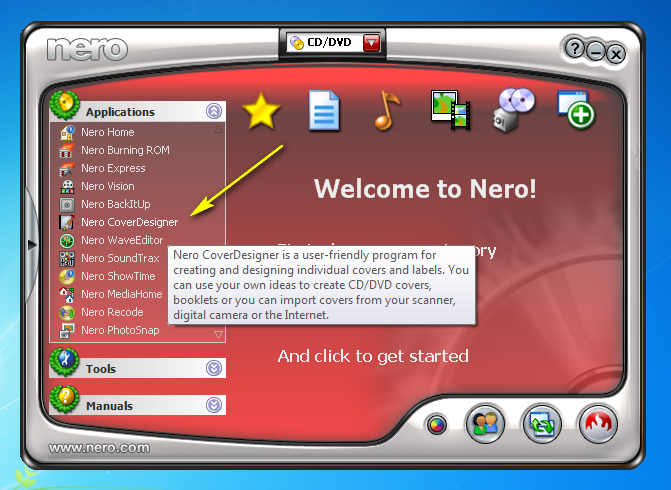This screenshot has height=490, width=671.
Task: Click the update refresh arrows button
Action: pyautogui.click(x=541, y=424)
